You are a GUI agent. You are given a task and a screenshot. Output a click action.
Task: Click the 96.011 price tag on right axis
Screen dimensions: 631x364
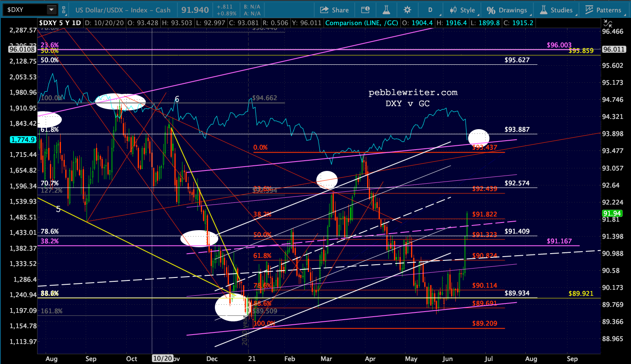point(614,49)
